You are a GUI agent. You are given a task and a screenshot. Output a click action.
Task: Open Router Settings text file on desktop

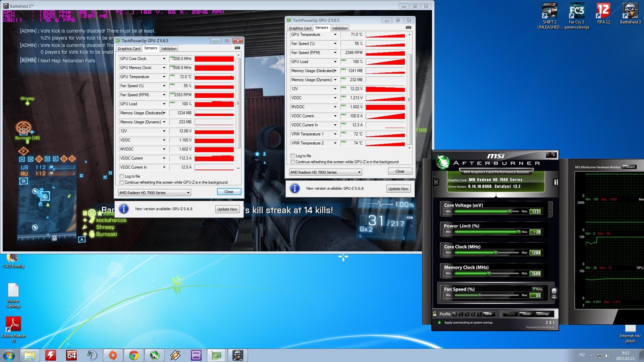13,295
